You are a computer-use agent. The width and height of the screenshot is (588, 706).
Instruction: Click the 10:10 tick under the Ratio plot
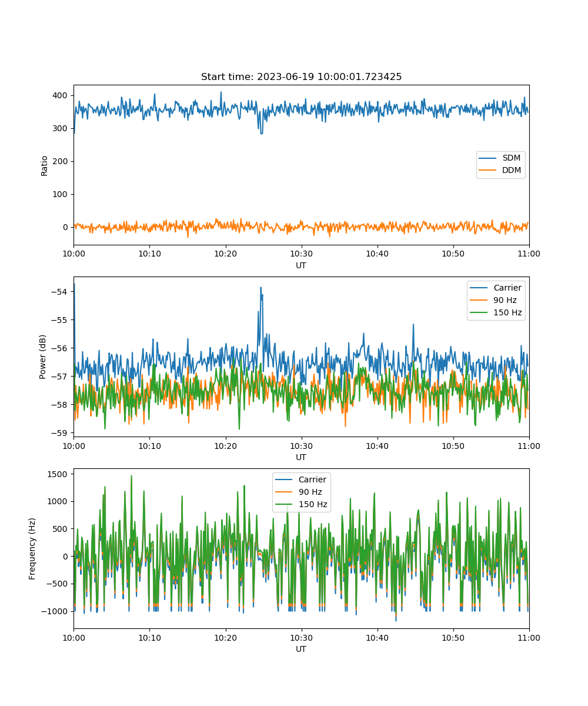point(149,254)
